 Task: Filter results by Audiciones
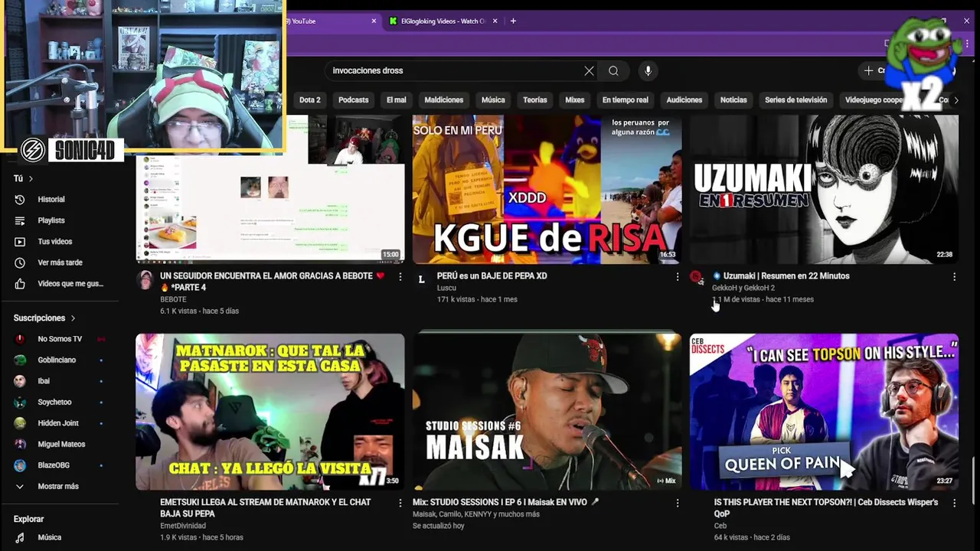[x=684, y=99]
